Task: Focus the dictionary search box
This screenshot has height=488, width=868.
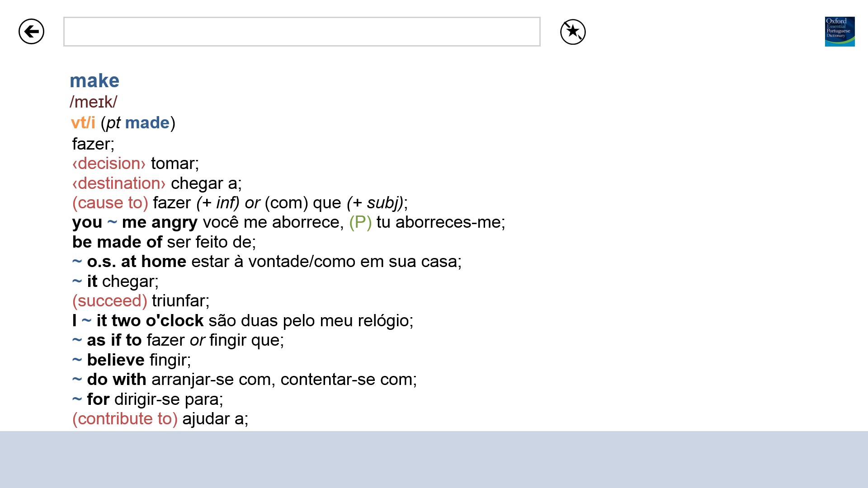Action: (x=302, y=32)
